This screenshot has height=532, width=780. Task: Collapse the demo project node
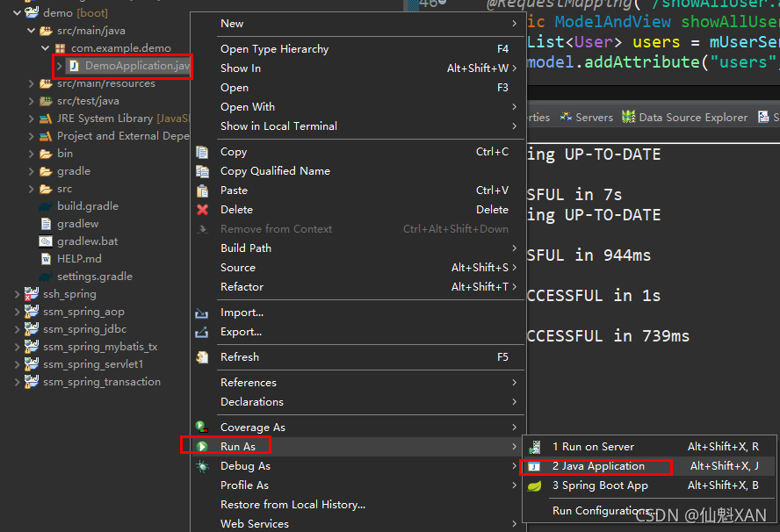coord(17,12)
